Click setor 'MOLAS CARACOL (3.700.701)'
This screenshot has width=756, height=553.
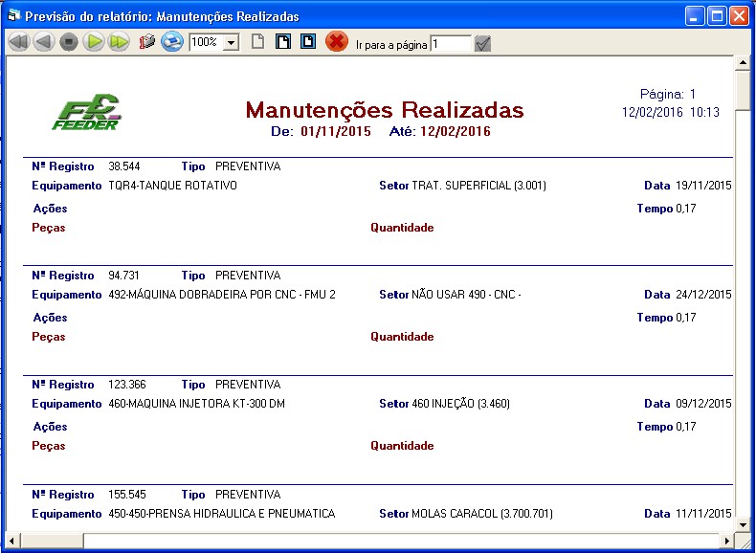(482, 514)
